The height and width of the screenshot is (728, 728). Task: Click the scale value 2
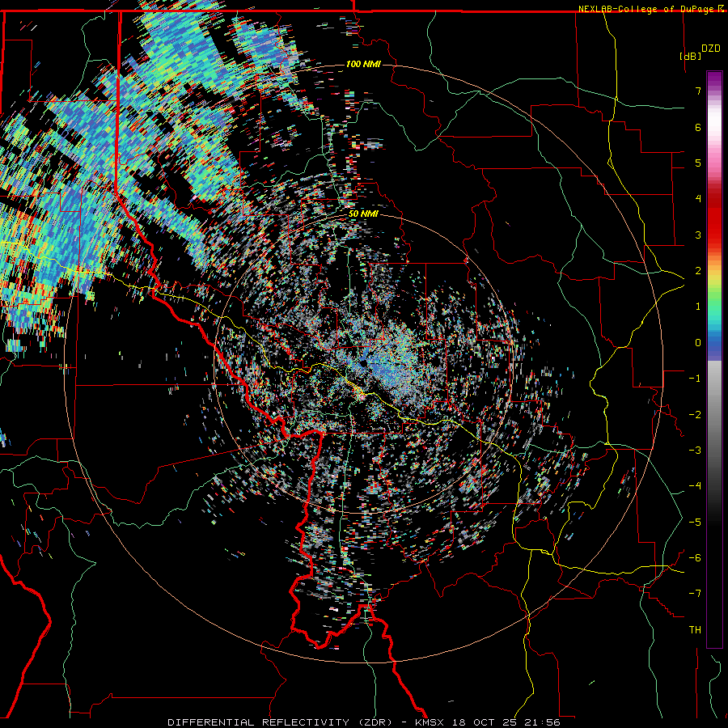click(698, 271)
